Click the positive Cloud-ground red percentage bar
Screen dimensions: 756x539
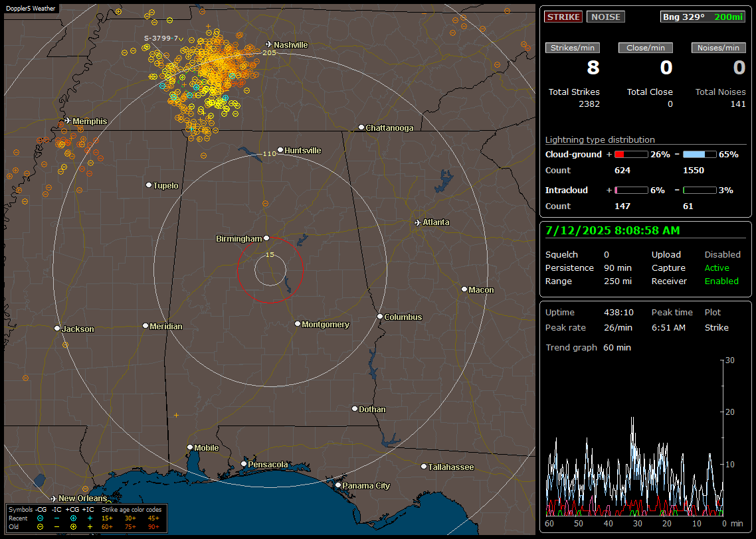coord(631,155)
